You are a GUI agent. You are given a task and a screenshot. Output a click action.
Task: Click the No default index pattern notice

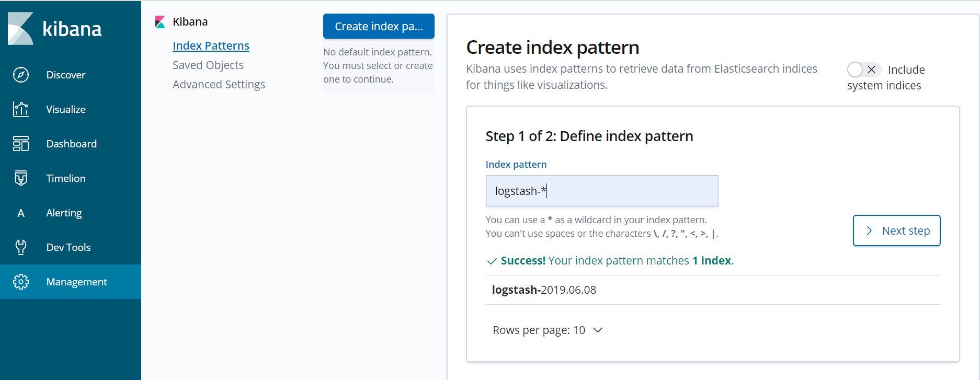click(378, 66)
